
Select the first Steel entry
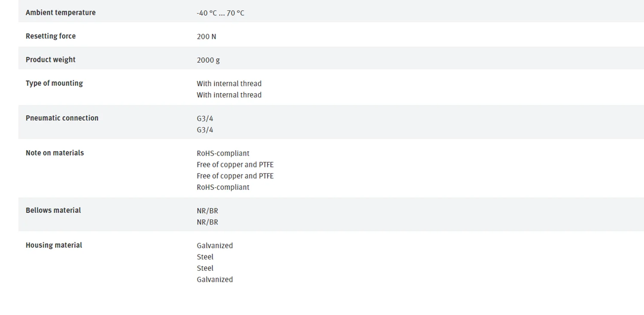point(205,257)
